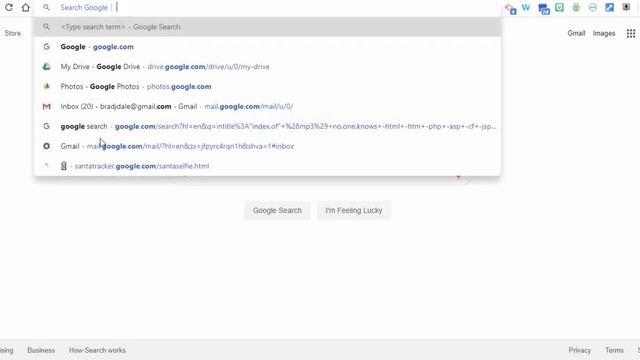The width and height of the screenshot is (640, 360).
Task: Open the blue W extension icon
Action: 526,7
